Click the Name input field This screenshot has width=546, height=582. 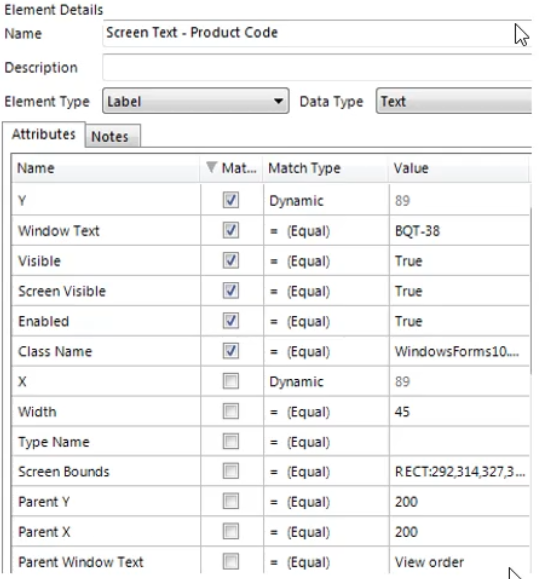tap(317, 33)
